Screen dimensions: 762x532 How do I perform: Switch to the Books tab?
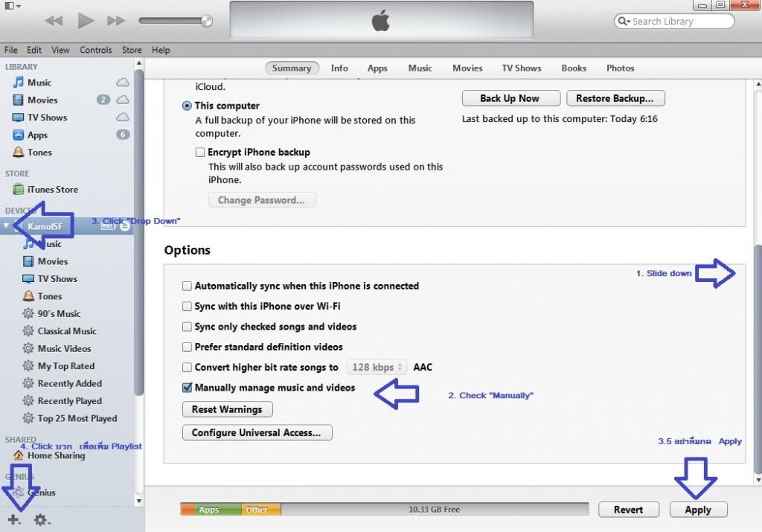click(574, 68)
